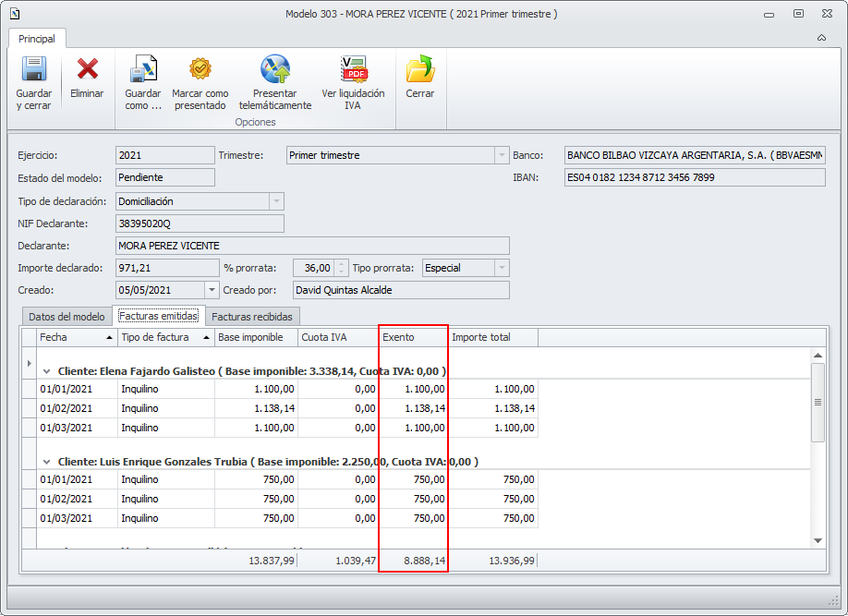Collapse the Luis Enrique Gonzales Trubia group

click(x=47, y=461)
